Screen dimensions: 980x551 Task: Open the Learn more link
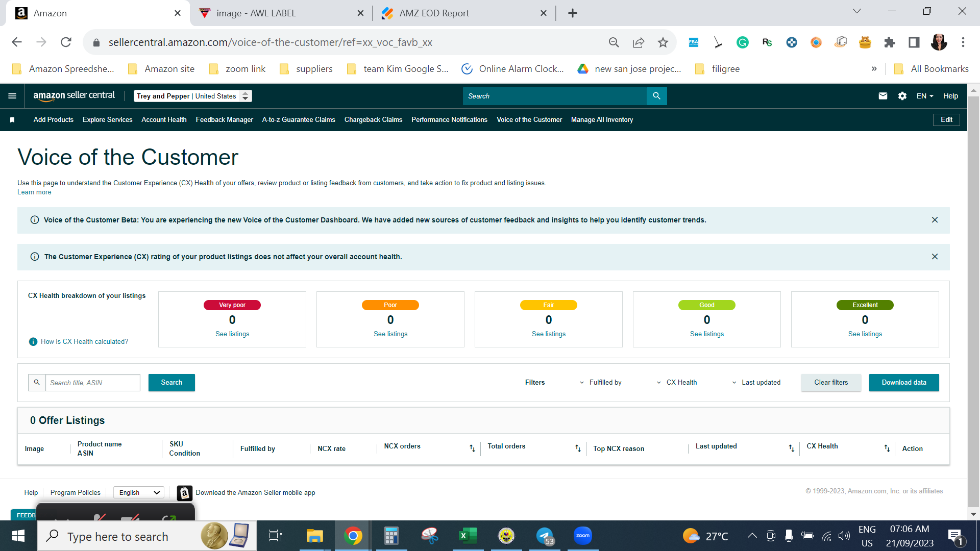pyautogui.click(x=34, y=192)
